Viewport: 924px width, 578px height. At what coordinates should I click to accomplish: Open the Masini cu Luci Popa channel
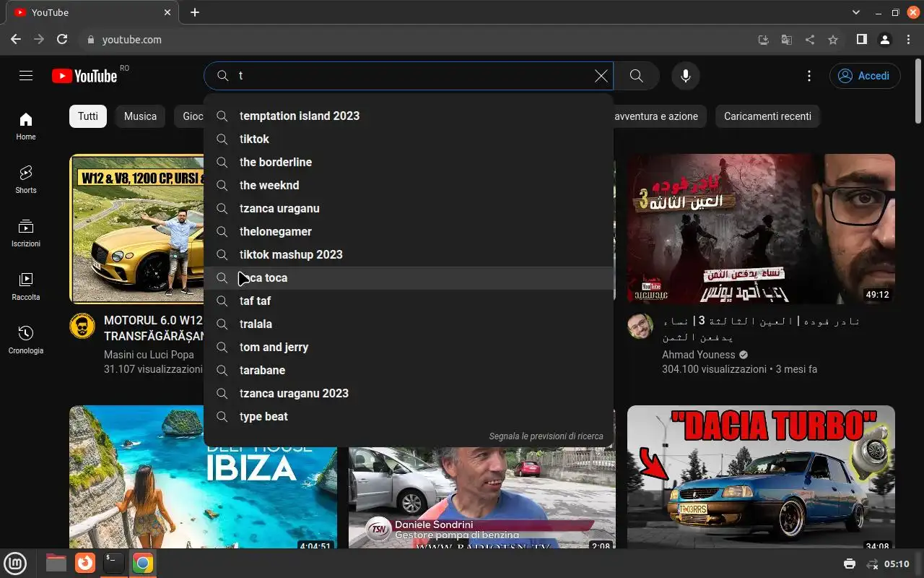tap(149, 355)
